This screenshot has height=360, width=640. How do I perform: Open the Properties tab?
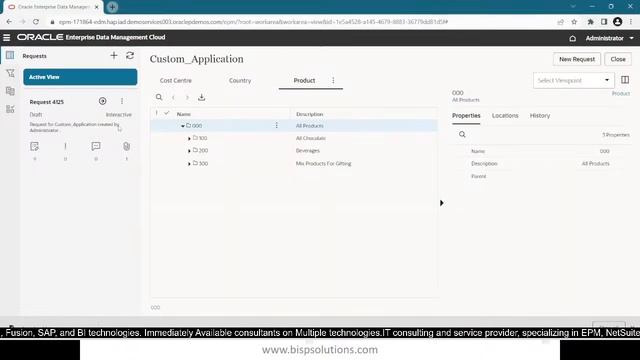(466, 116)
